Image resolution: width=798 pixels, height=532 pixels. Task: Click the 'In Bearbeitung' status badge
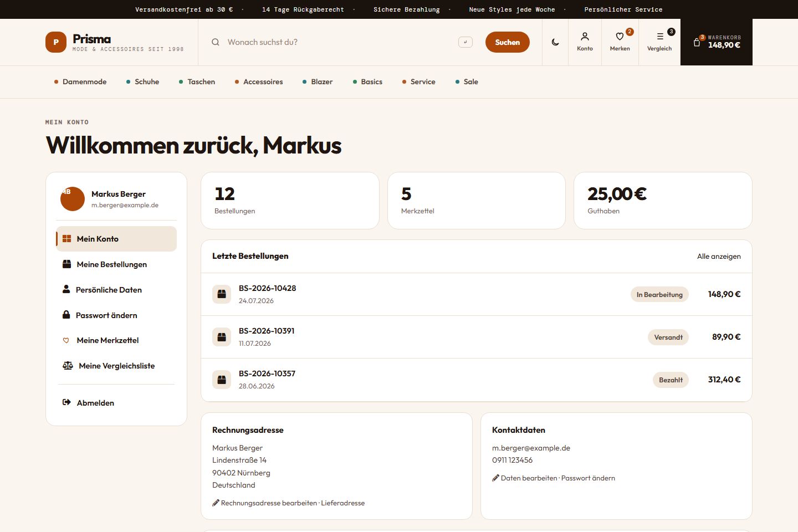click(x=659, y=294)
